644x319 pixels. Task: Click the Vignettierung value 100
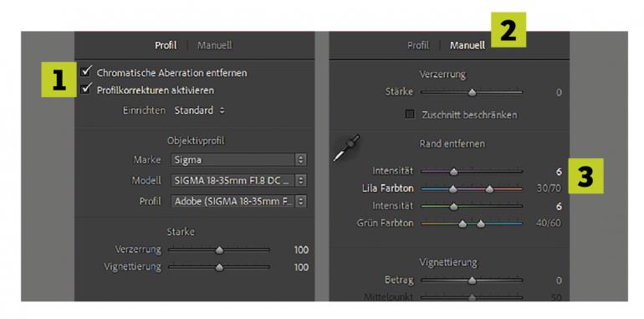point(301,267)
